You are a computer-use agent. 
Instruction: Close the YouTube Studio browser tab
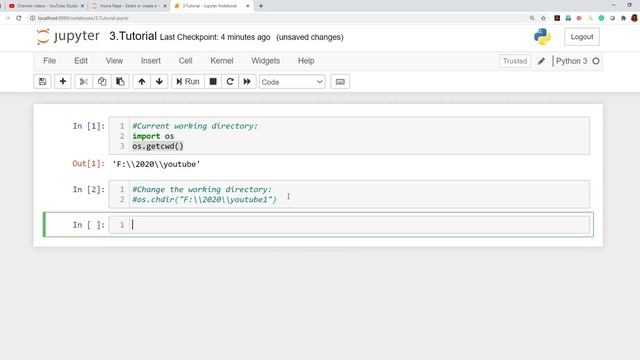(82, 6)
